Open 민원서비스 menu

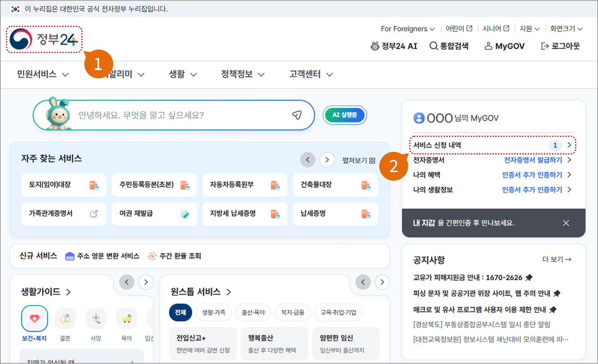coord(43,74)
